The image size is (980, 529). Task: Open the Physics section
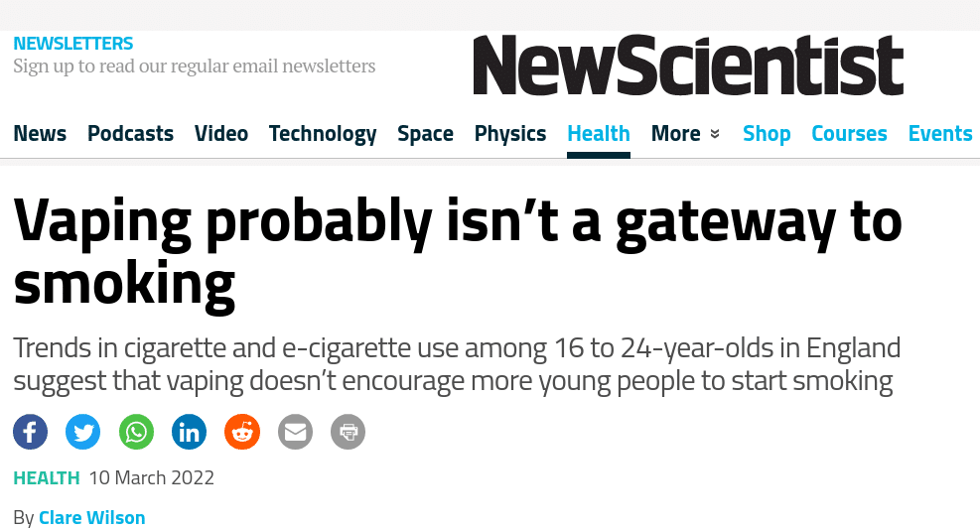click(510, 134)
